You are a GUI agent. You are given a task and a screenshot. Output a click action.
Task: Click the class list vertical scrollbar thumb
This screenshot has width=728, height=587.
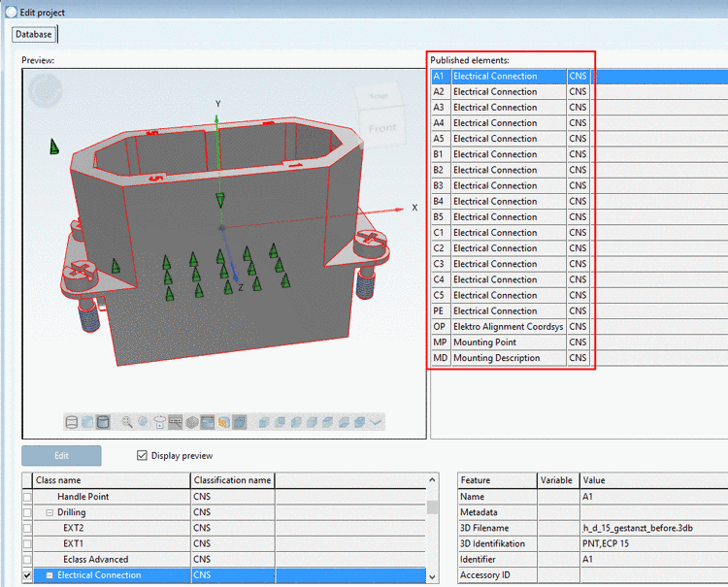tap(432, 505)
